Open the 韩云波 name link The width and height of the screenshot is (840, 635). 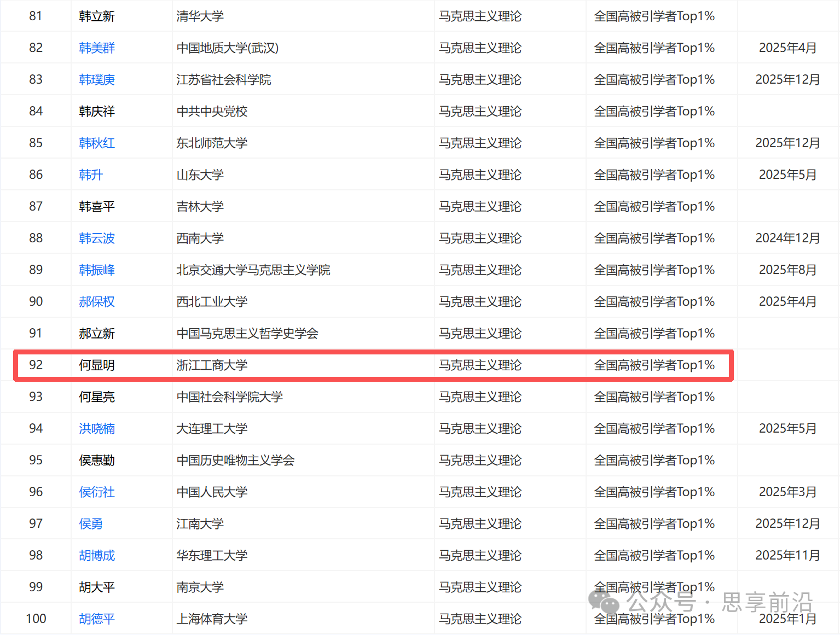[97, 238]
